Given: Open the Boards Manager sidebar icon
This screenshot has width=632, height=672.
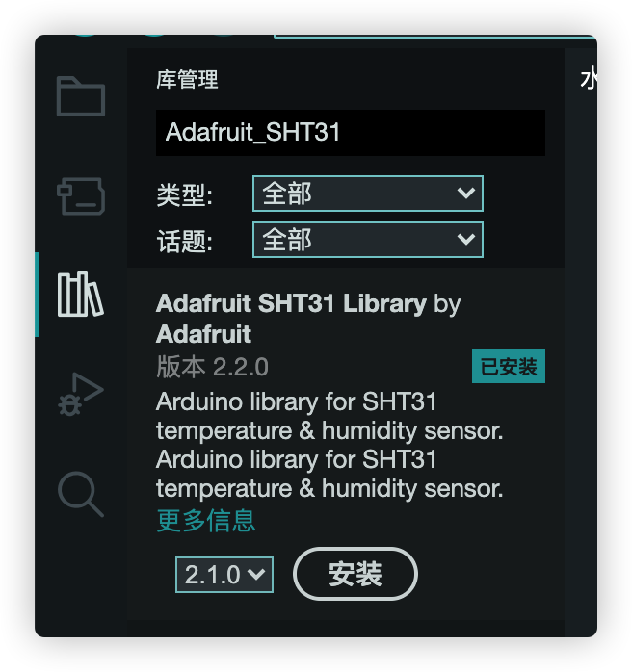Looking at the screenshot, I should [81, 195].
